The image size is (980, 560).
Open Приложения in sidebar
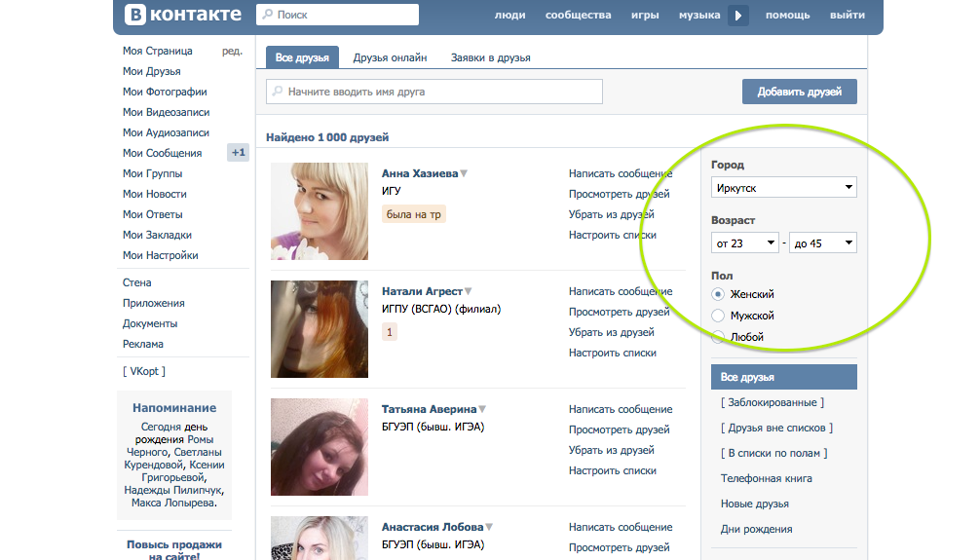(x=154, y=303)
